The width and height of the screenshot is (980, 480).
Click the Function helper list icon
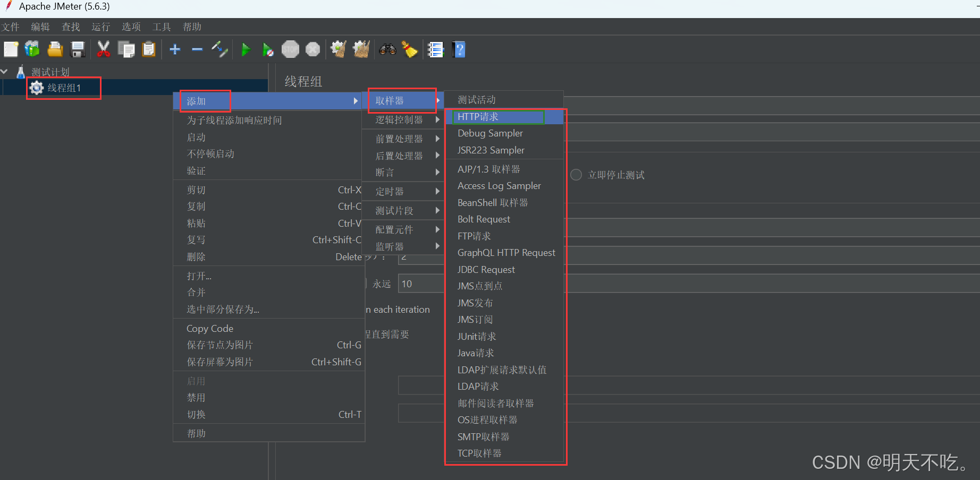436,49
